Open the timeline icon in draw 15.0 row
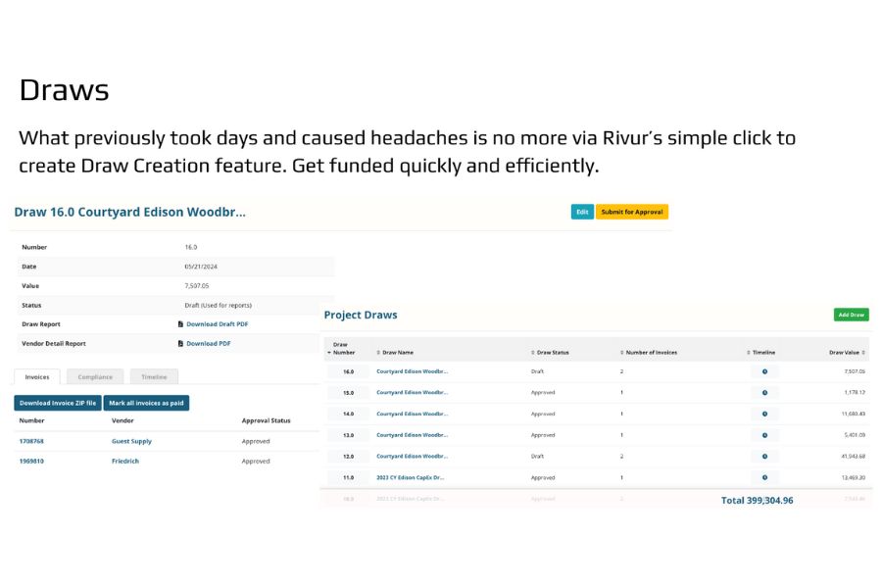This screenshot has height=588, width=882. coord(764,393)
